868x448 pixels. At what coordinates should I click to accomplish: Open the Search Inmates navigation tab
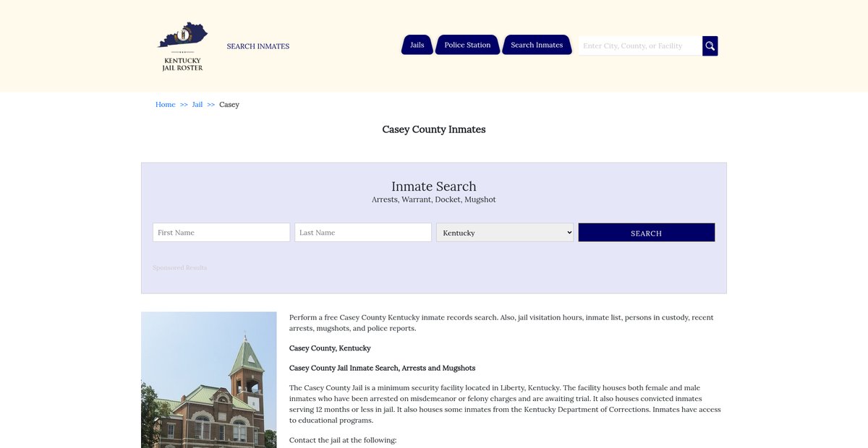click(x=537, y=45)
